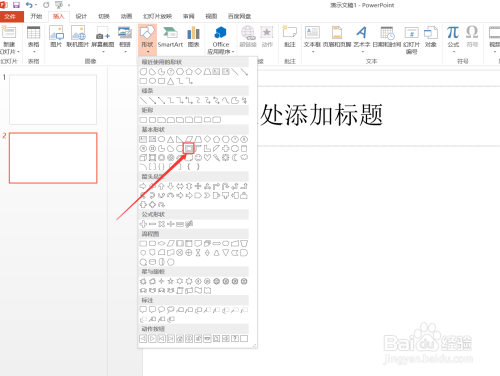Start slideshow from beginning in quick access toolbar

[x=59, y=5]
